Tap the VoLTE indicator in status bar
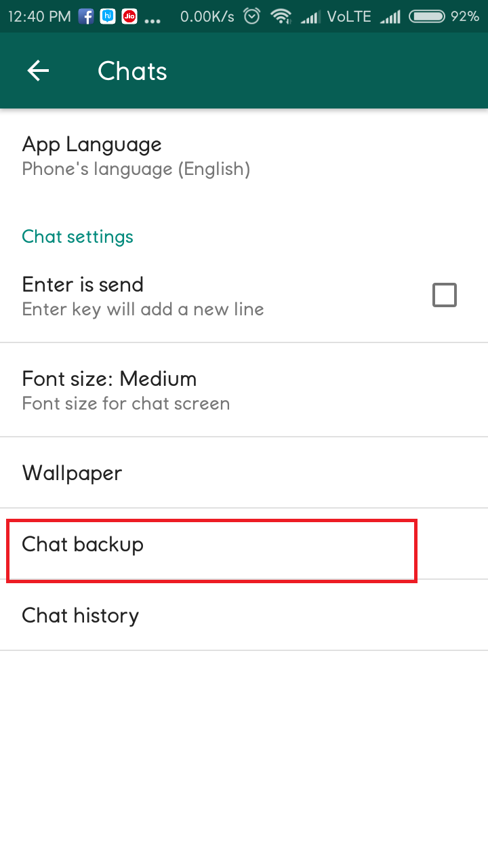Image resolution: width=488 pixels, height=868 pixels. point(348,16)
